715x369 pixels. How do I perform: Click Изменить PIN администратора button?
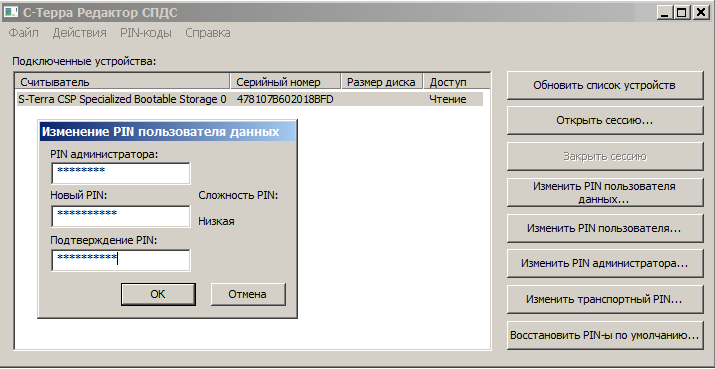point(605,263)
